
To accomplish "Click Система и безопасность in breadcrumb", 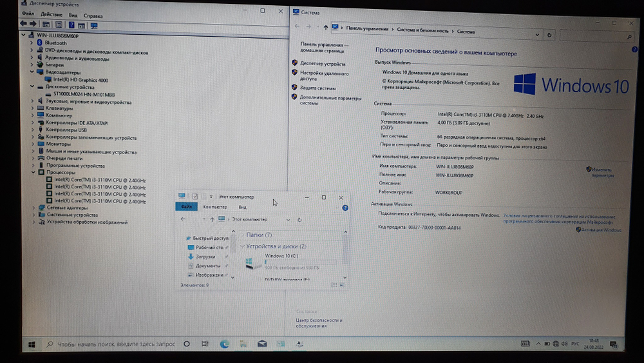I will (x=422, y=30).
